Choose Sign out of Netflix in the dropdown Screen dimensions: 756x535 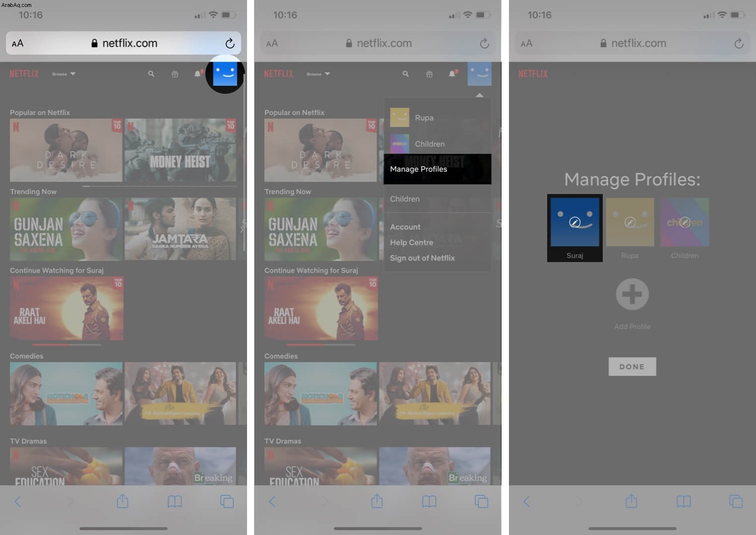click(422, 258)
